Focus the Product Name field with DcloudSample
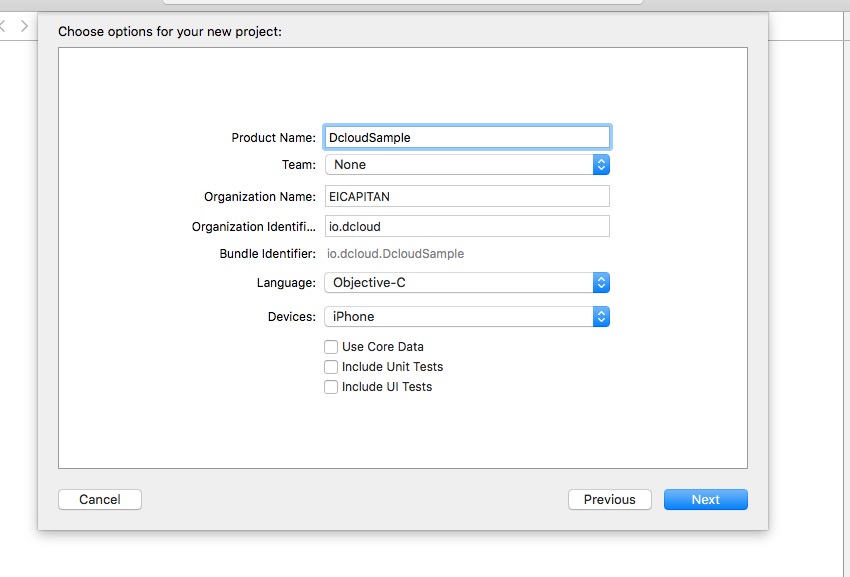This screenshot has width=850, height=577. click(x=467, y=137)
